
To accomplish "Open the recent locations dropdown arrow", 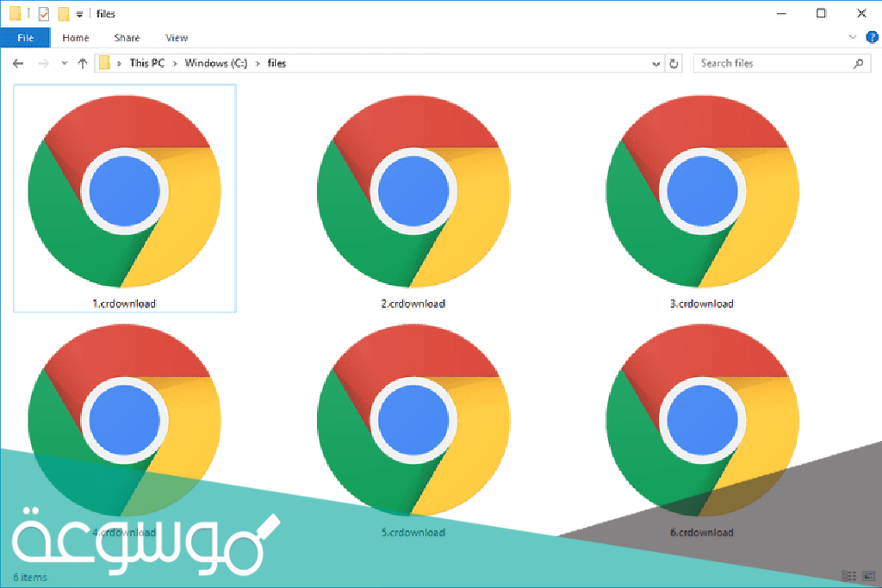I will 65,64.
